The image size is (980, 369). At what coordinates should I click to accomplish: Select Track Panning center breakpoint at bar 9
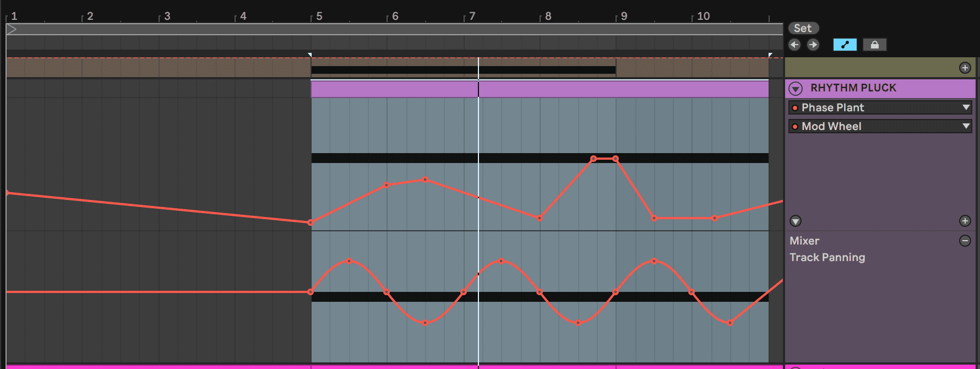point(616,292)
